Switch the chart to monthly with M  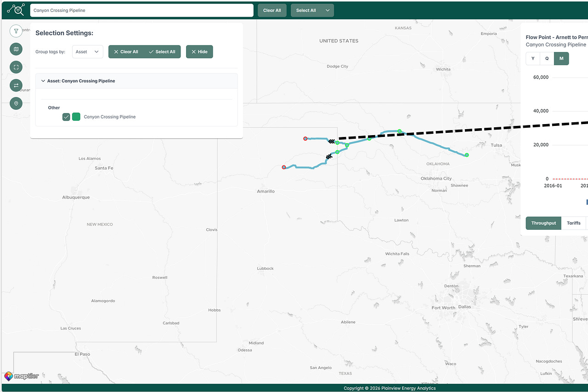tap(561, 58)
